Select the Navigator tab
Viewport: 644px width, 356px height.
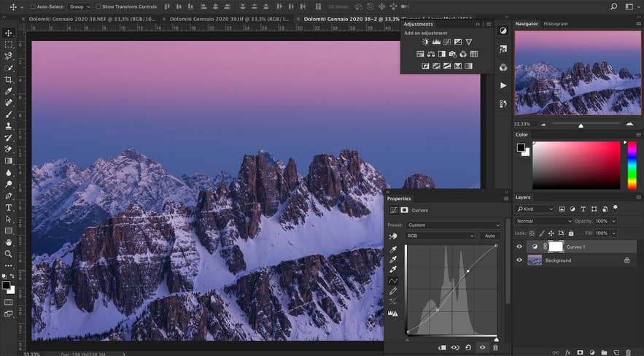coord(527,24)
